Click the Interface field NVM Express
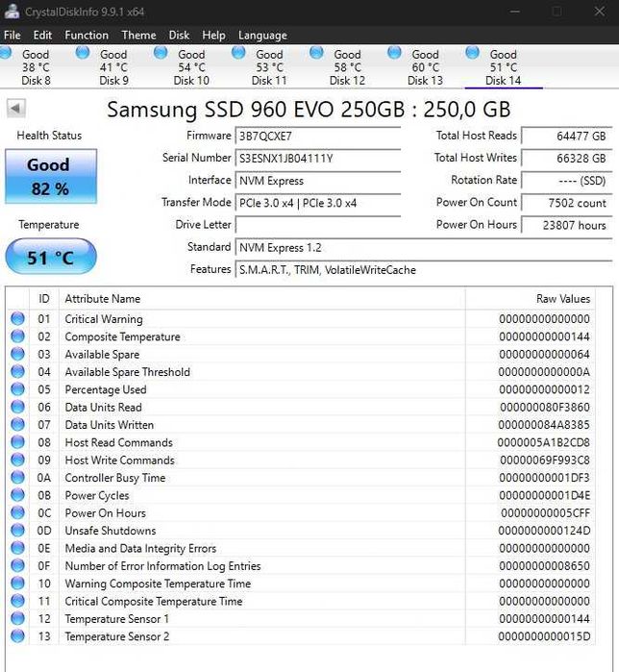 pyautogui.click(x=318, y=181)
